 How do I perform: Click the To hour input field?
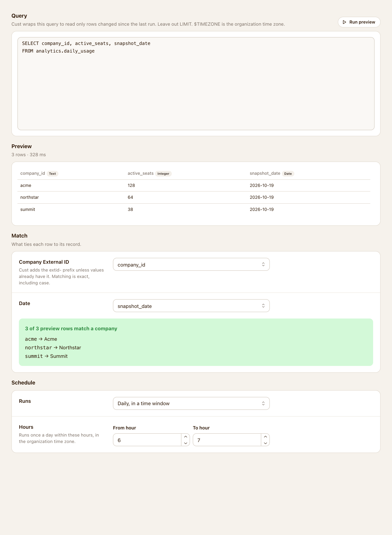coord(227,440)
